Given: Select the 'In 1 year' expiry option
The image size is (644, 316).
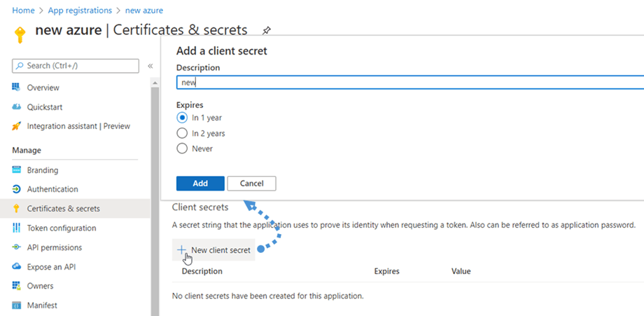Looking at the screenshot, I should (182, 118).
